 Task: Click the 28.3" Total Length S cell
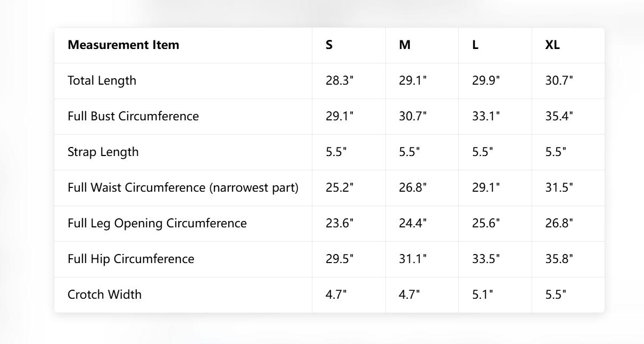340,81
